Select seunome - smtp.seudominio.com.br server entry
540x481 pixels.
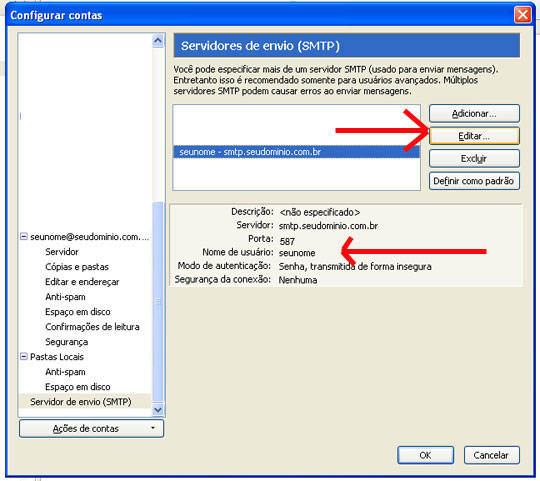point(296,152)
